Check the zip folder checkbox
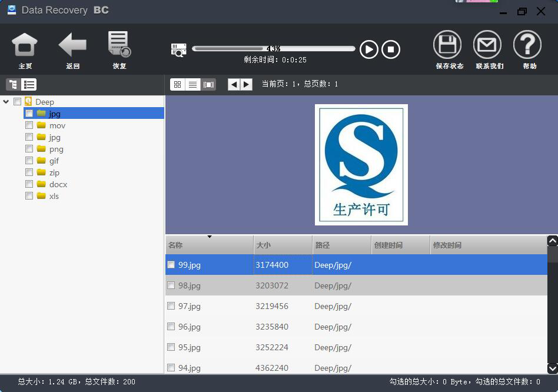The height and width of the screenshot is (392, 558). coord(29,172)
